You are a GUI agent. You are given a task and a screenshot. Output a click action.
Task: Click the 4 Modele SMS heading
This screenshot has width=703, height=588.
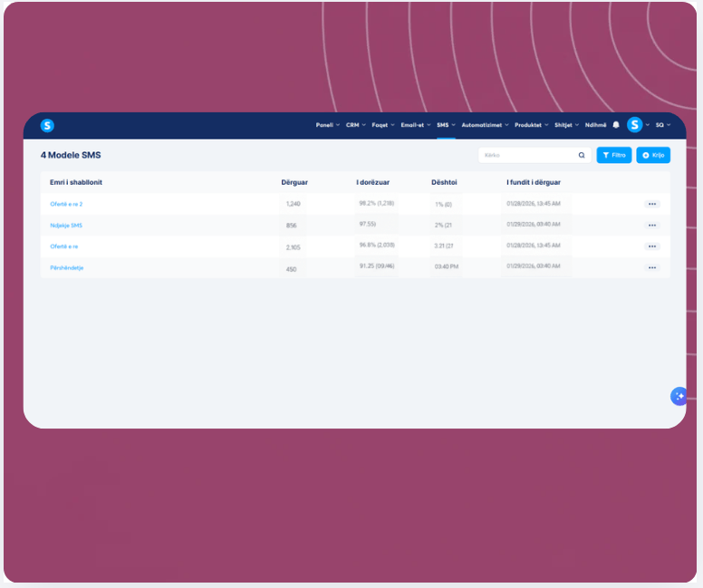(x=71, y=155)
